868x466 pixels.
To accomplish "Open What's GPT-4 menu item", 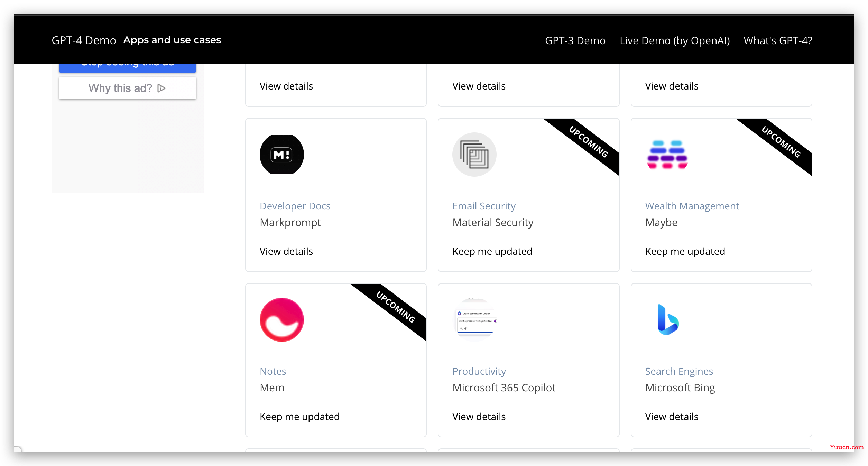I will [778, 40].
